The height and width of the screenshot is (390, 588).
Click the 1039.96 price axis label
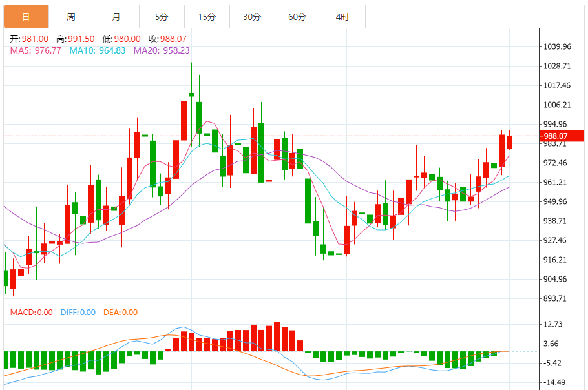click(557, 47)
